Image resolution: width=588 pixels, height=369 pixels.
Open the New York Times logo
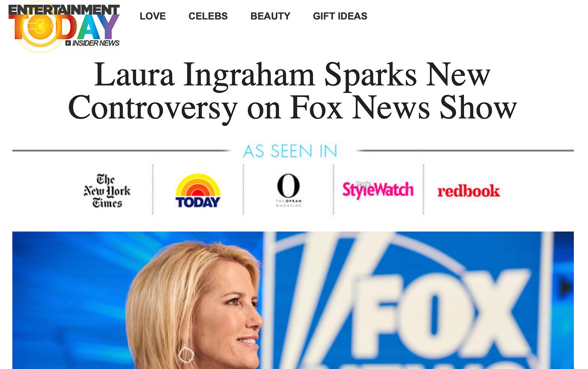pyautogui.click(x=107, y=191)
